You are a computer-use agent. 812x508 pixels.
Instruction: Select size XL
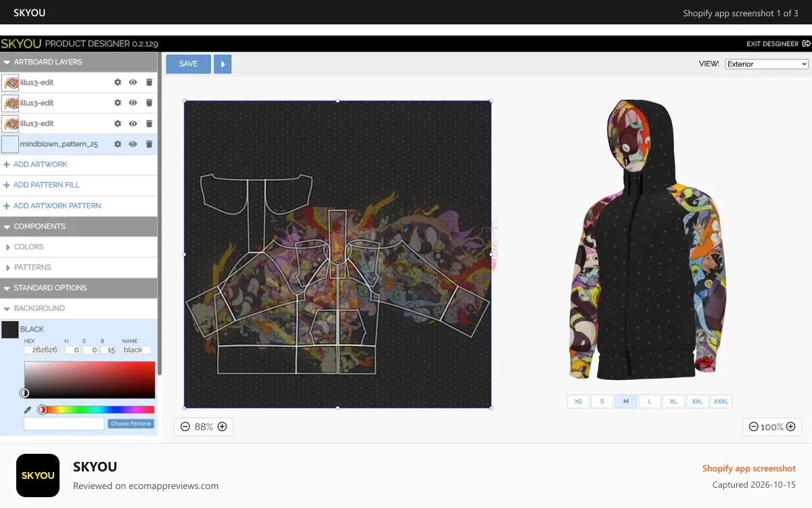pyautogui.click(x=673, y=402)
